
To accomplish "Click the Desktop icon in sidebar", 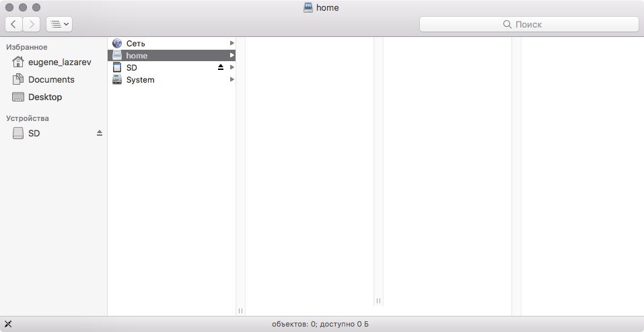I will [18, 97].
